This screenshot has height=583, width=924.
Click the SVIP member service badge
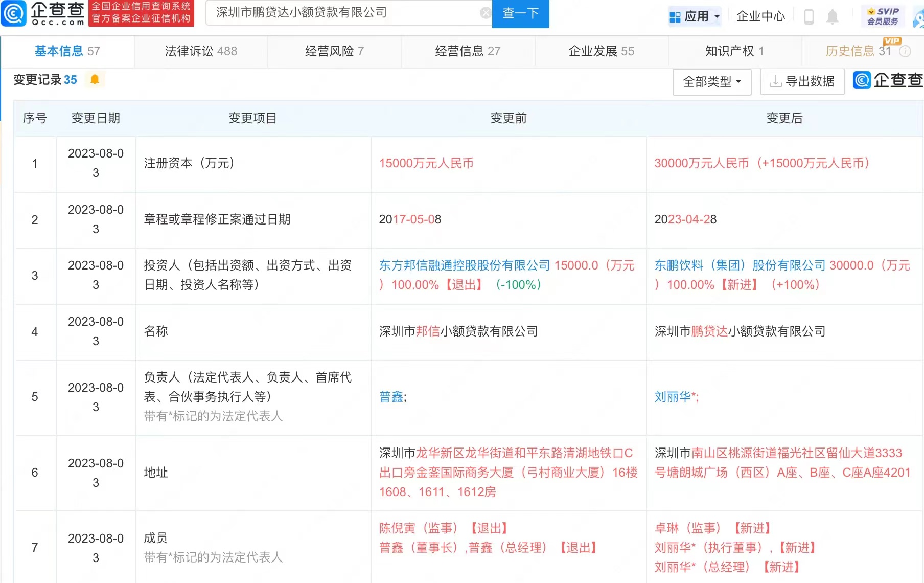tap(883, 16)
